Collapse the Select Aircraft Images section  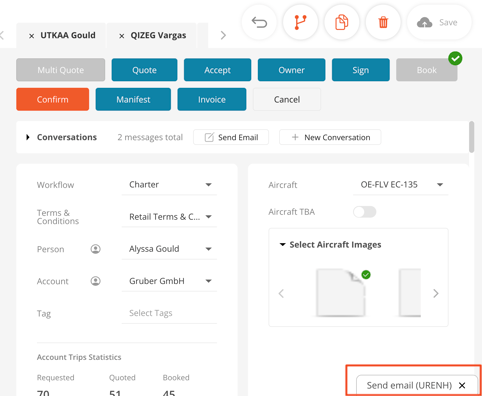(282, 245)
